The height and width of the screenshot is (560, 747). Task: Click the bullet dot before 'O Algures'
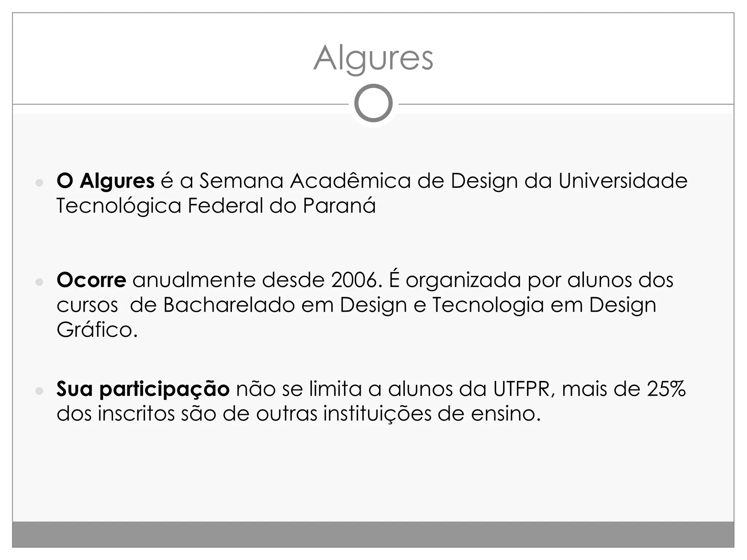[40, 183]
